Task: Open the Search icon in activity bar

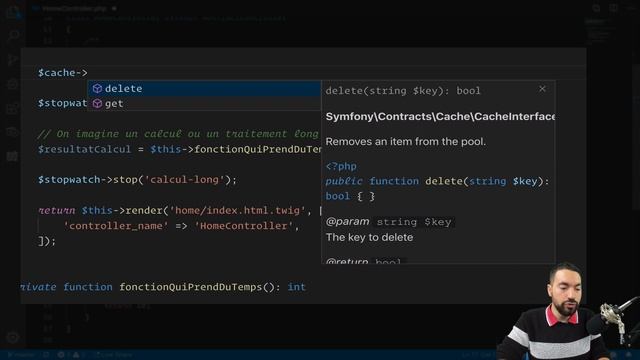Action: pos(13,36)
